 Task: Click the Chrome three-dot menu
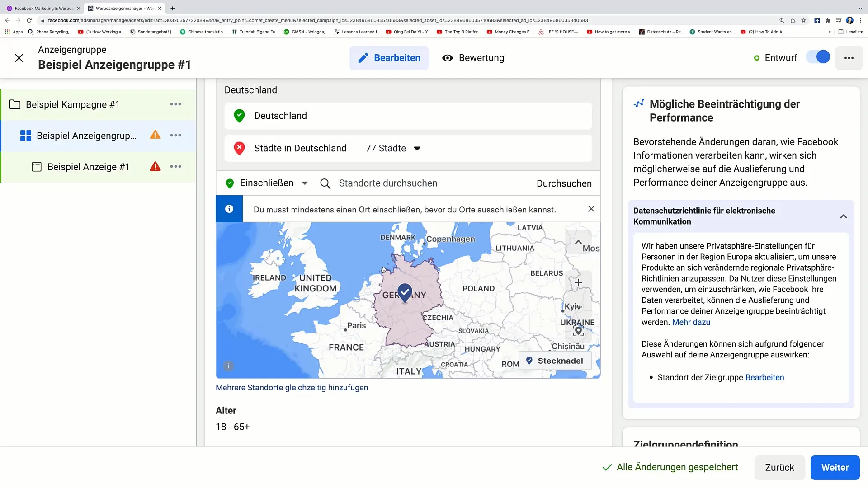[860, 20]
